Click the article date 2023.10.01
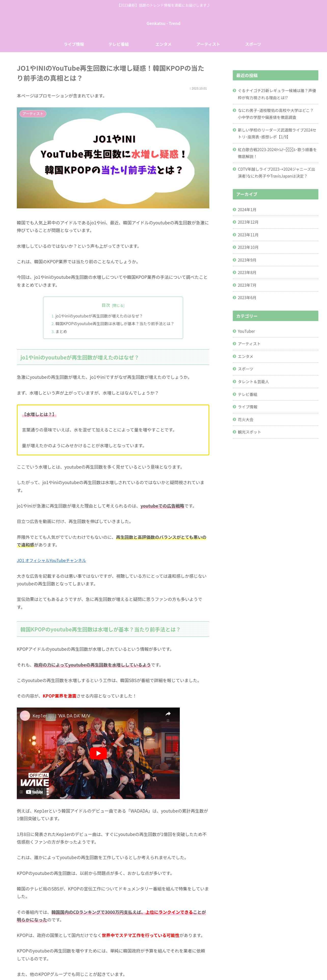 [199, 89]
